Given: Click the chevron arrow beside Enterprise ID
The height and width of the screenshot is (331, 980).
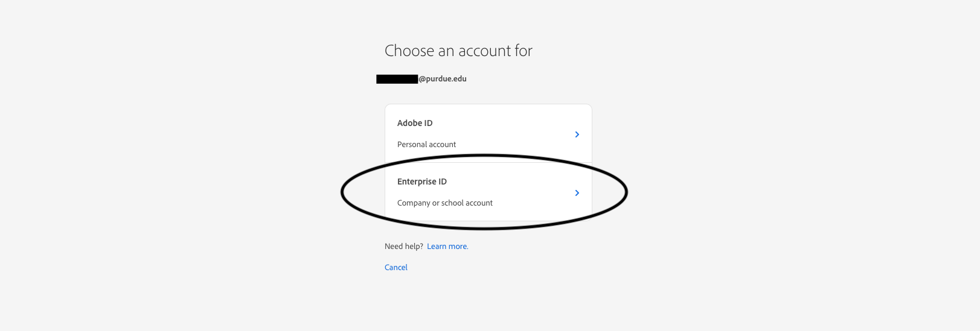Looking at the screenshot, I should [577, 193].
